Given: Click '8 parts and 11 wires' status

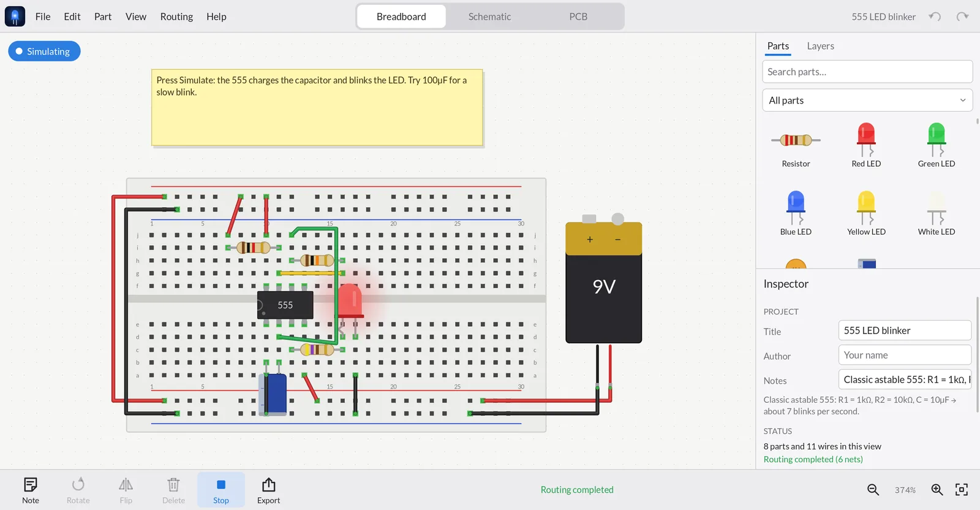Looking at the screenshot, I should tap(822, 446).
